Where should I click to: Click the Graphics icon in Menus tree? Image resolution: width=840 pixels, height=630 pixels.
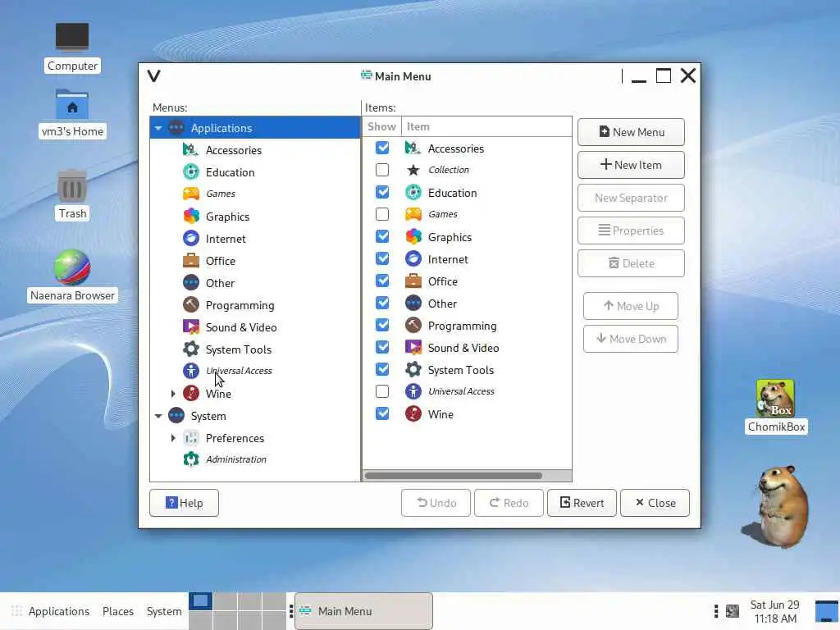pos(190,217)
